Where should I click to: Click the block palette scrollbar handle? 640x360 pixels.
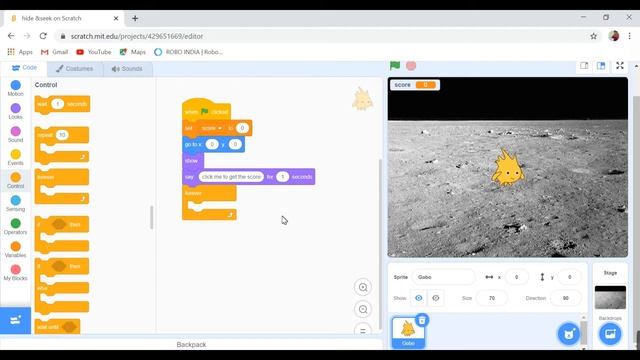click(152, 218)
